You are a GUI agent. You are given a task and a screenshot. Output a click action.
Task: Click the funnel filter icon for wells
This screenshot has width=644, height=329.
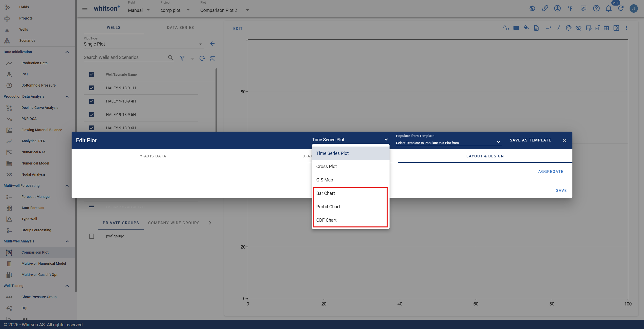pos(182,58)
